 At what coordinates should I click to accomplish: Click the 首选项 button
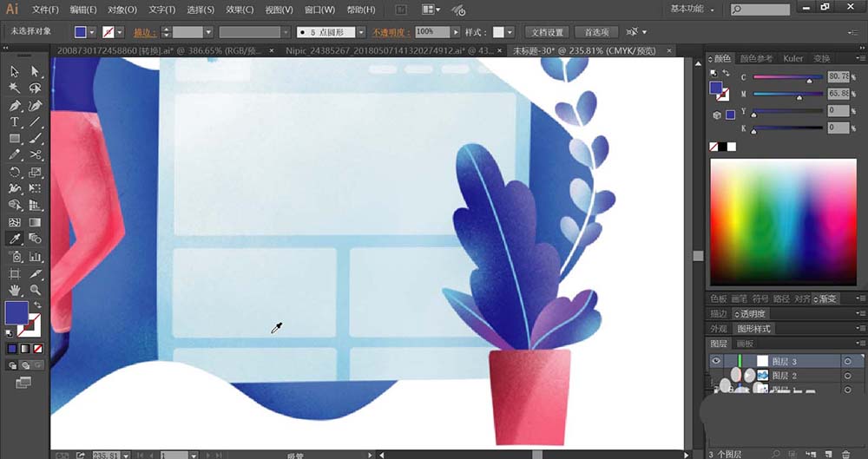(596, 32)
